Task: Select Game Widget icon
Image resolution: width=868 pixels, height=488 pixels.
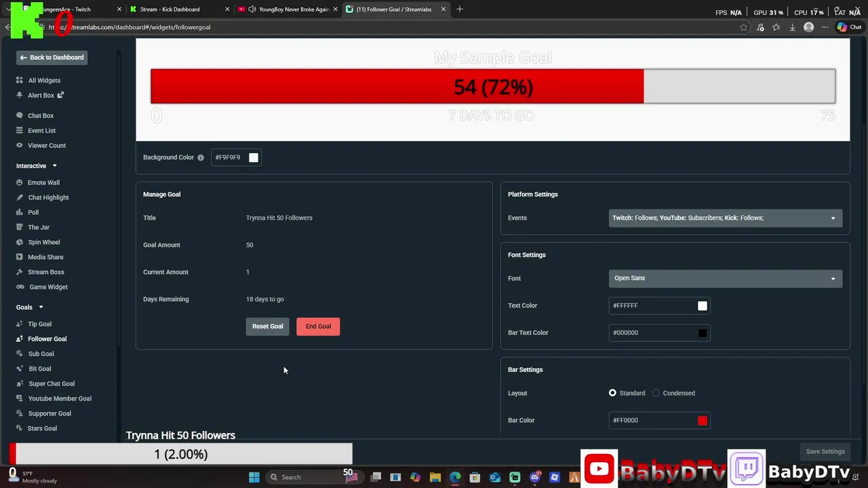Action: pyautogui.click(x=20, y=287)
